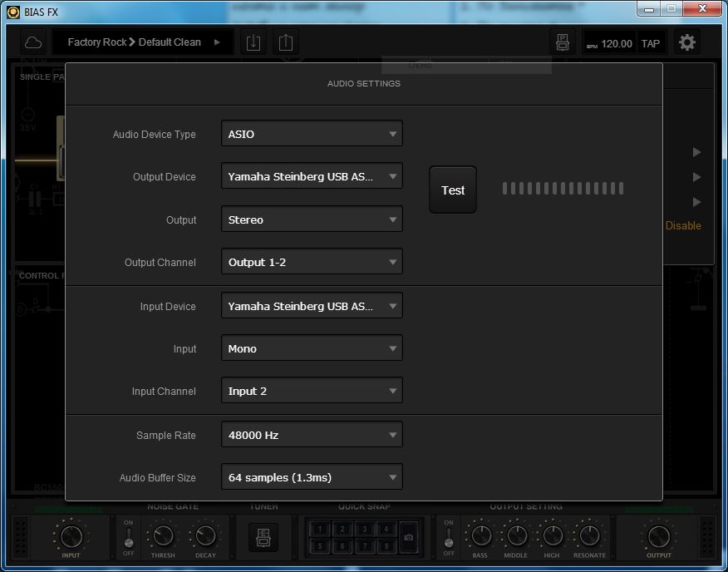Click the Quick Snap camera icon

[409, 537]
